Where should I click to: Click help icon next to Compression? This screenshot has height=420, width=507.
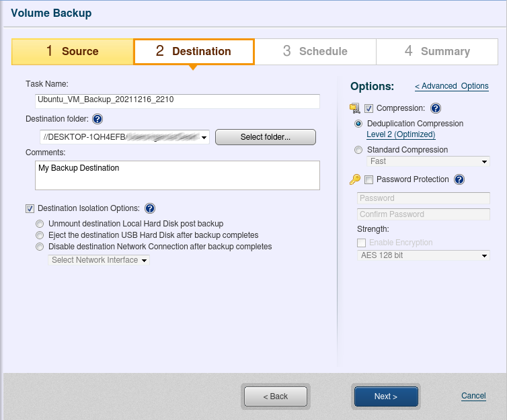435,108
